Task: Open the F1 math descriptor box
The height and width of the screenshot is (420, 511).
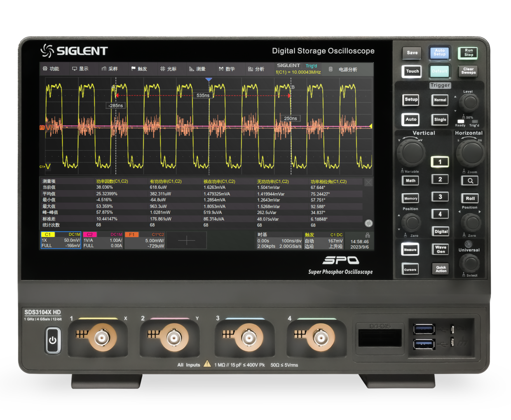Action: pyautogui.click(x=145, y=240)
